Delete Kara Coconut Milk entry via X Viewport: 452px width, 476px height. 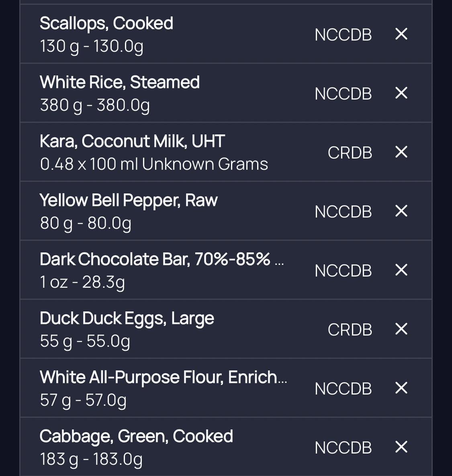[401, 152]
